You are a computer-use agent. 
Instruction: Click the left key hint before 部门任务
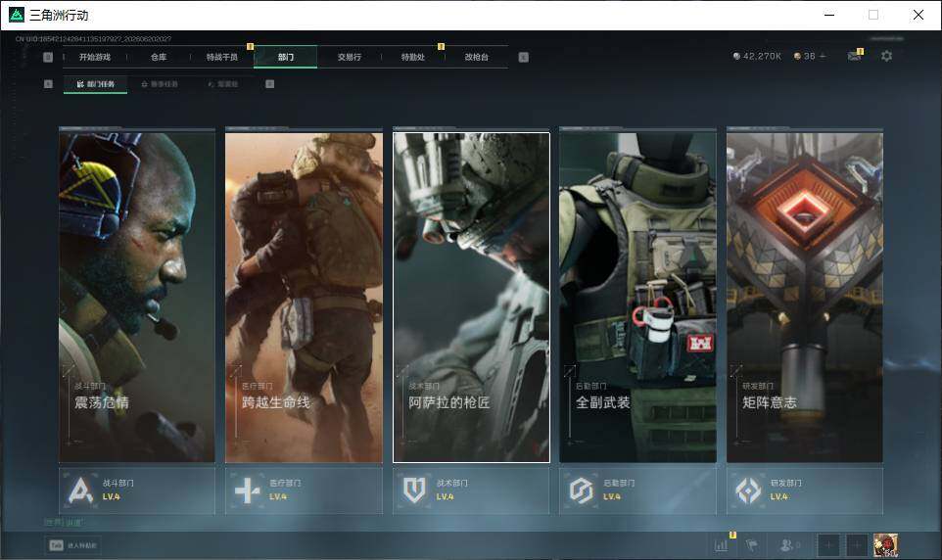coord(48,84)
